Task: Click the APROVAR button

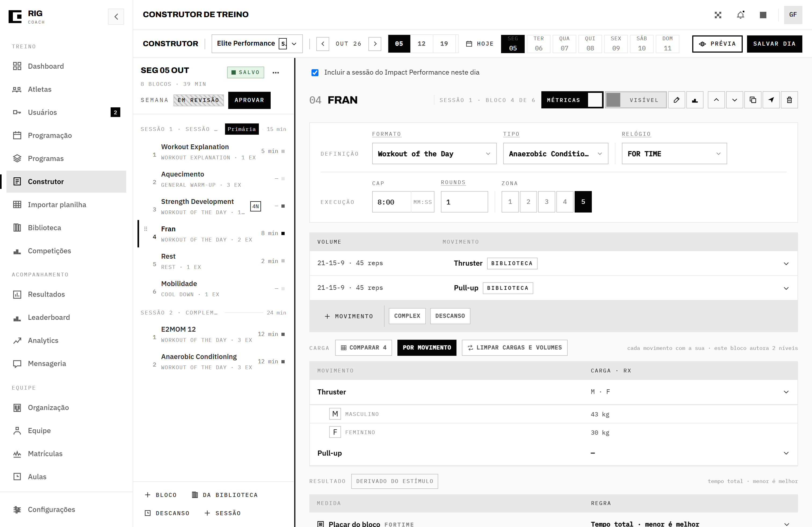Action: 249,100
